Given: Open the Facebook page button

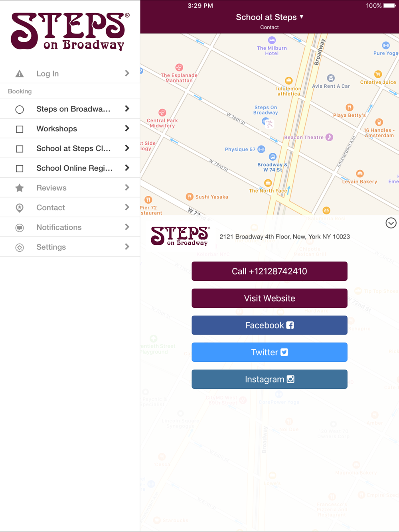Looking at the screenshot, I should click(x=269, y=325).
